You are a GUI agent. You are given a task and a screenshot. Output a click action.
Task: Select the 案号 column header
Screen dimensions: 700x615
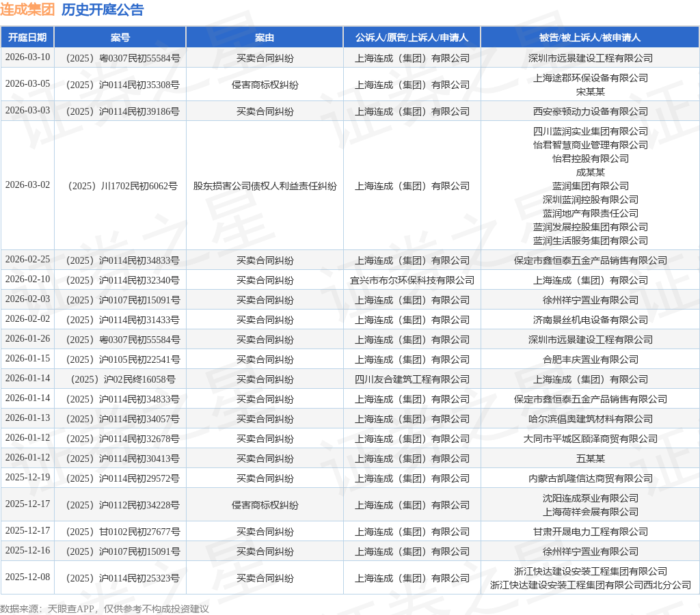click(x=120, y=38)
